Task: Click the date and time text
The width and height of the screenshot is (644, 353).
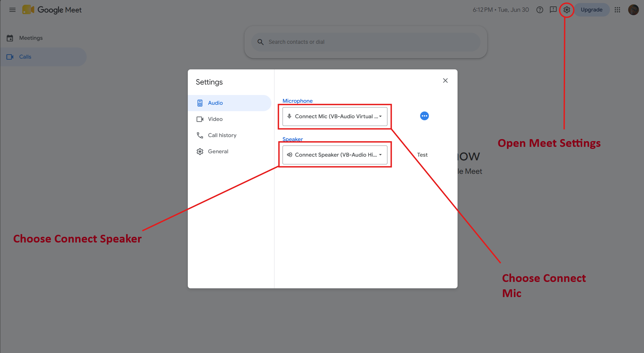Action: point(501,10)
